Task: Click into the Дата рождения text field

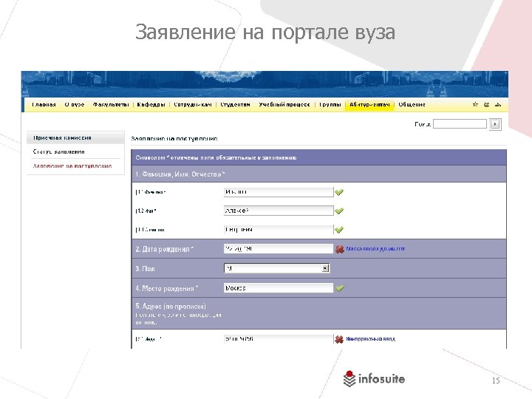Action: click(x=279, y=249)
